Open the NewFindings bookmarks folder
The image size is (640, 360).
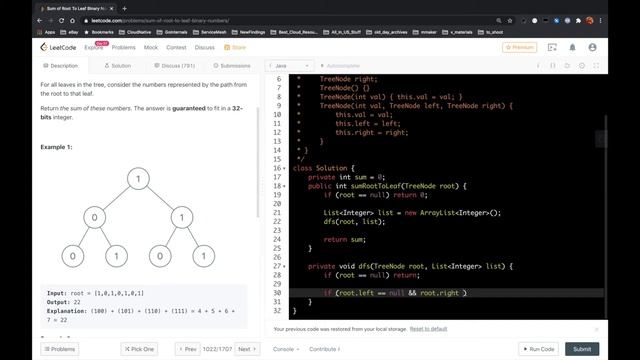(x=248, y=32)
